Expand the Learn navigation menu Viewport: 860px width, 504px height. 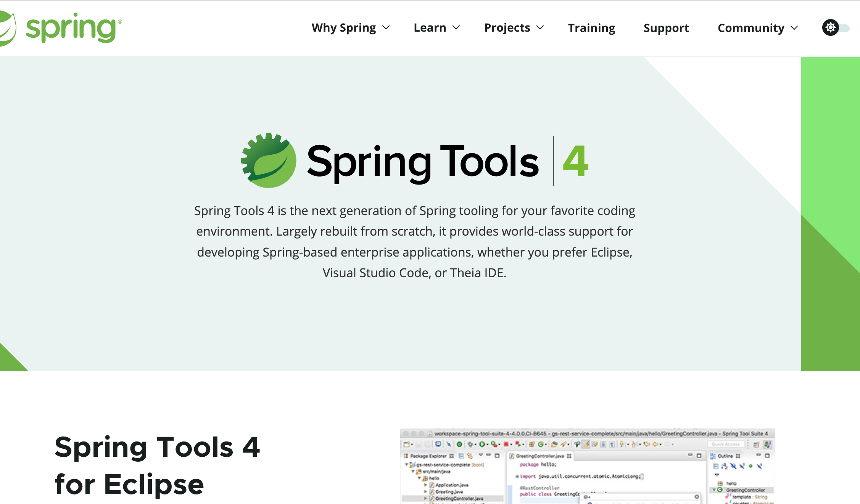[437, 28]
